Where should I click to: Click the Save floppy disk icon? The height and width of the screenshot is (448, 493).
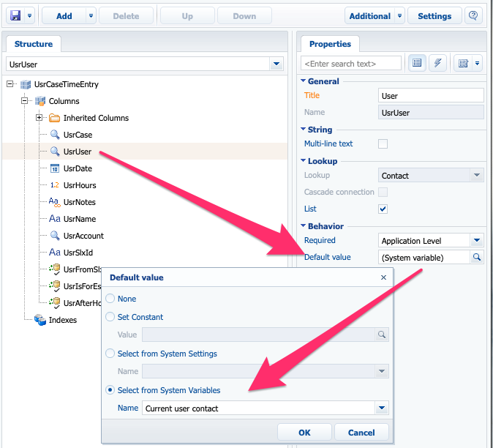pos(15,15)
